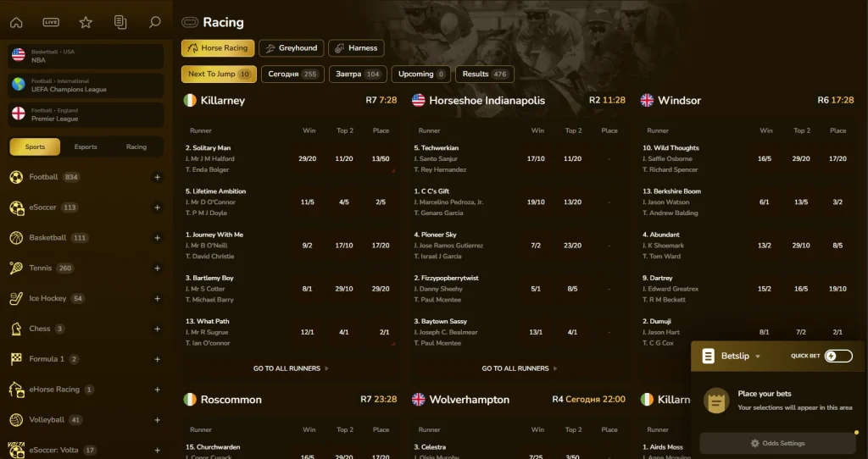Go to all runners for Killarney
This screenshot has height=459, width=868.
coord(291,368)
